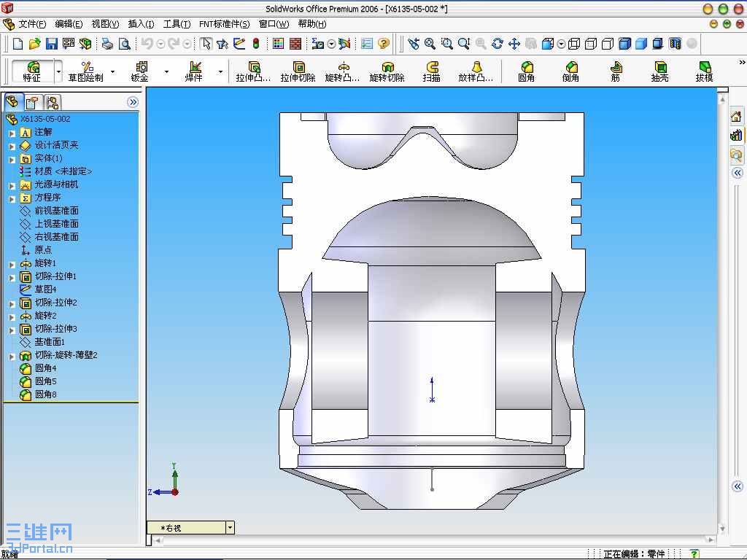The height and width of the screenshot is (560, 747).
Task: Select the 钣金 sheet metal button
Action: click(140, 71)
